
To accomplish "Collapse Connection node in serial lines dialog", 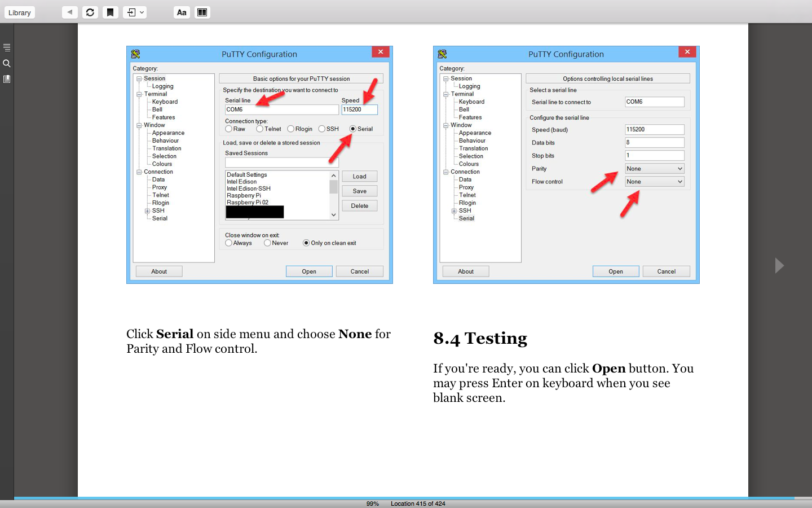I will 445,172.
